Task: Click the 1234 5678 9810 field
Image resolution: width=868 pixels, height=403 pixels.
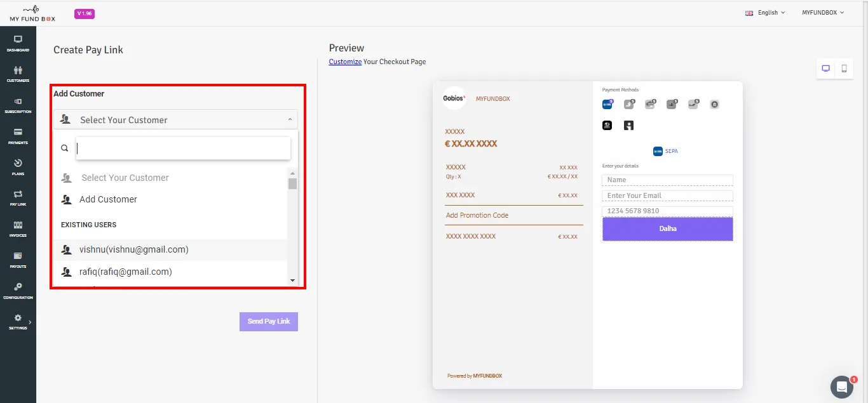Action: 667,211
